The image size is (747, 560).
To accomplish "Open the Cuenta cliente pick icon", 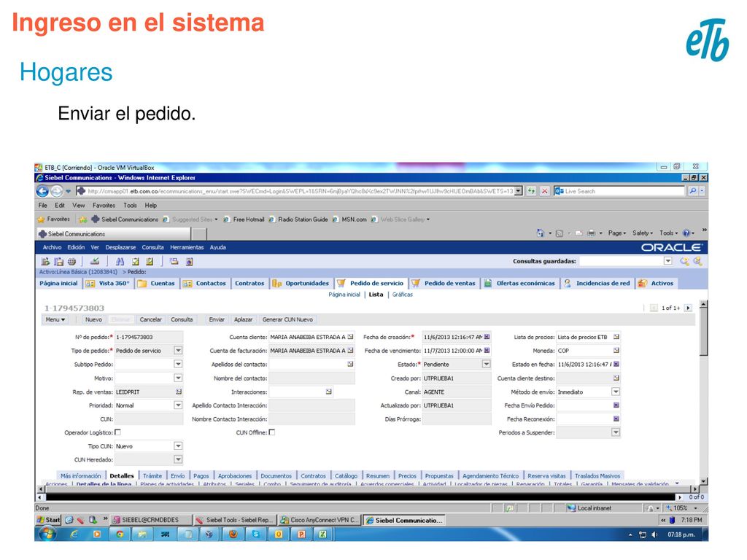I will click(351, 337).
